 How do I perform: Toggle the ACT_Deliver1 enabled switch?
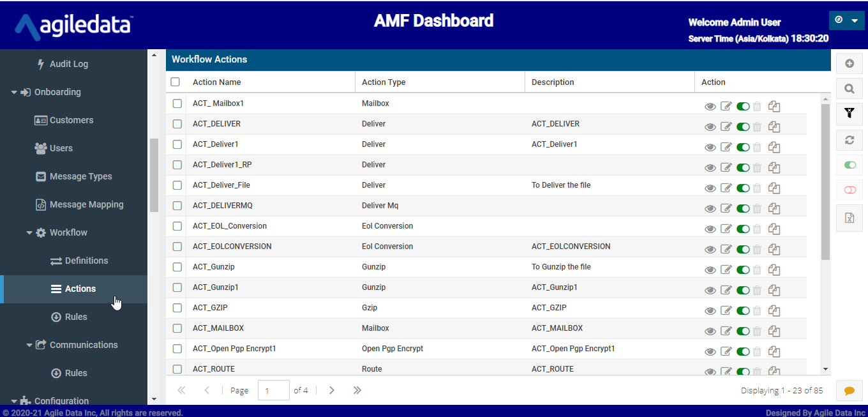click(x=742, y=148)
